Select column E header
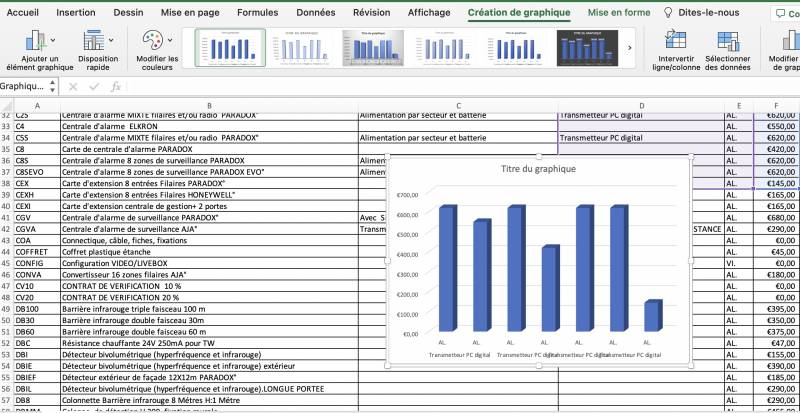This screenshot has height=413, width=800. point(739,106)
